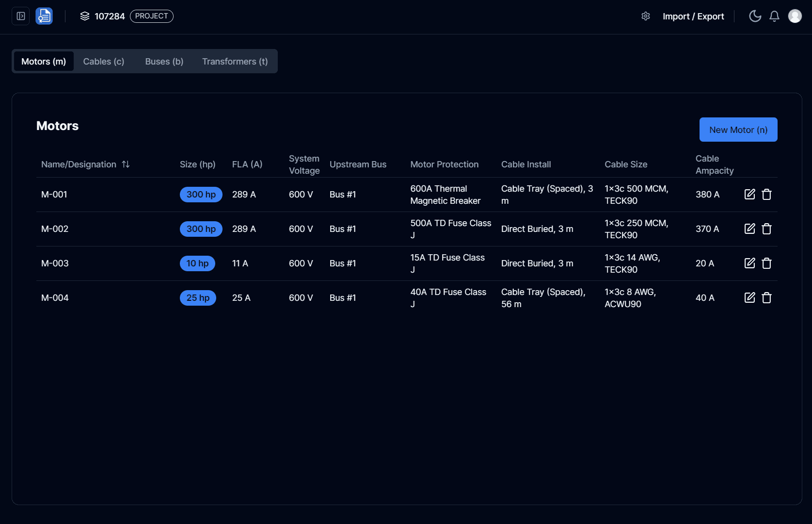Image resolution: width=812 pixels, height=524 pixels.
Task: Click the 25 A FLA value
Action: pyautogui.click(x=241, y=298)
